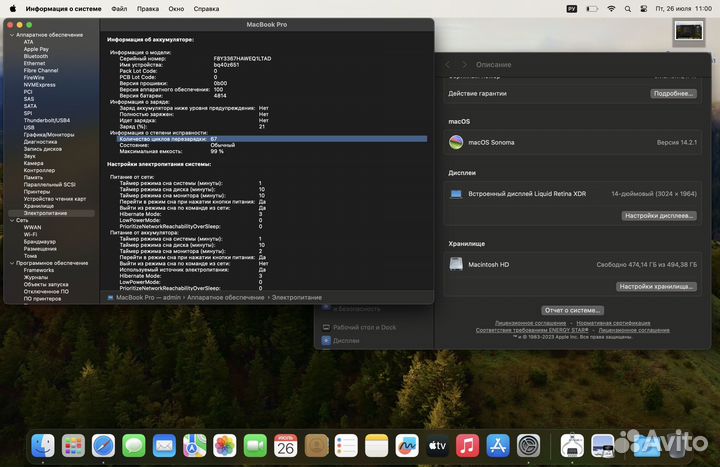Click the Подробнее… warranty button
This screenshot has height=467, width=720.
coord(673,93)
